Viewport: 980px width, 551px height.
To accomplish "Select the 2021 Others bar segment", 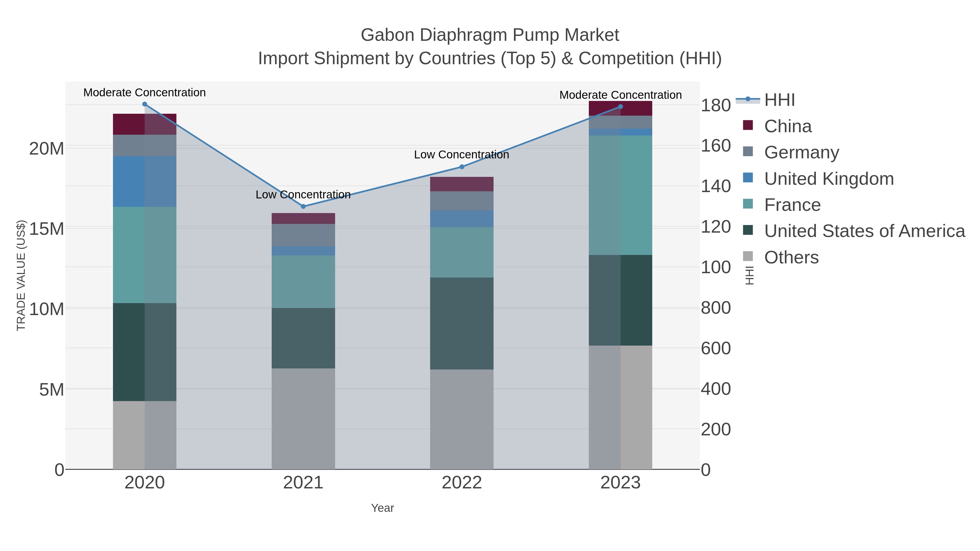I will 303,419.
